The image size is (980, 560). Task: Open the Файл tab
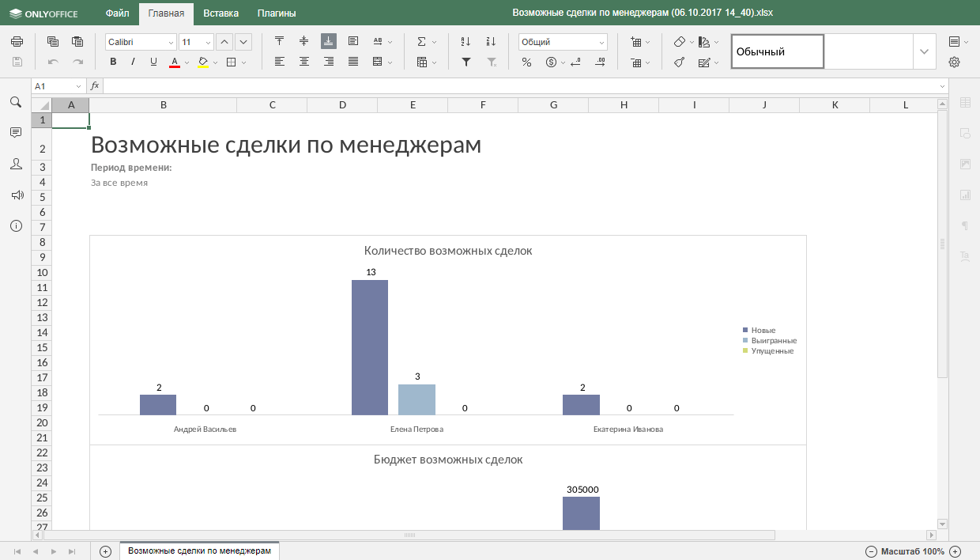118,13
